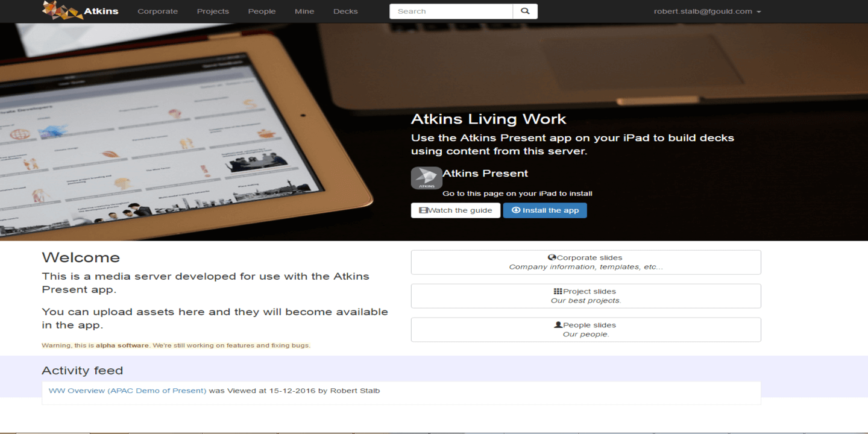
Task: Focus the Search input field
Action: 451,11
